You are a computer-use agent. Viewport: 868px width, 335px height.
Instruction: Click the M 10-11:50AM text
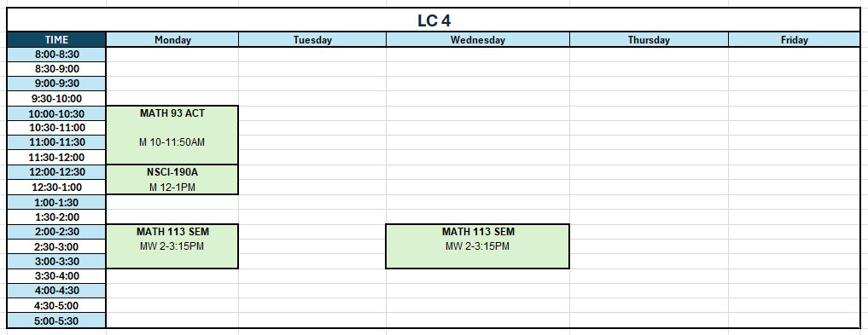tap(172, 142)
